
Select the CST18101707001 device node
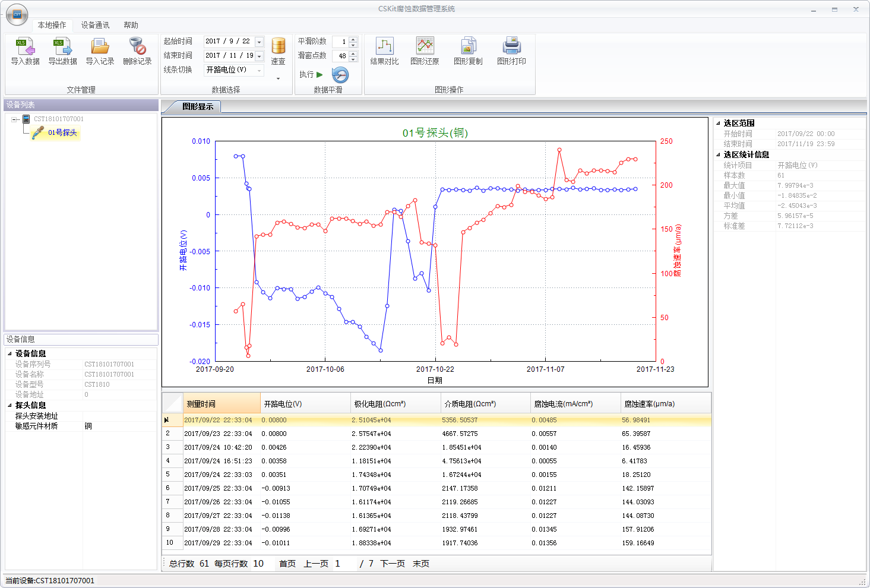tap(59, 119)
